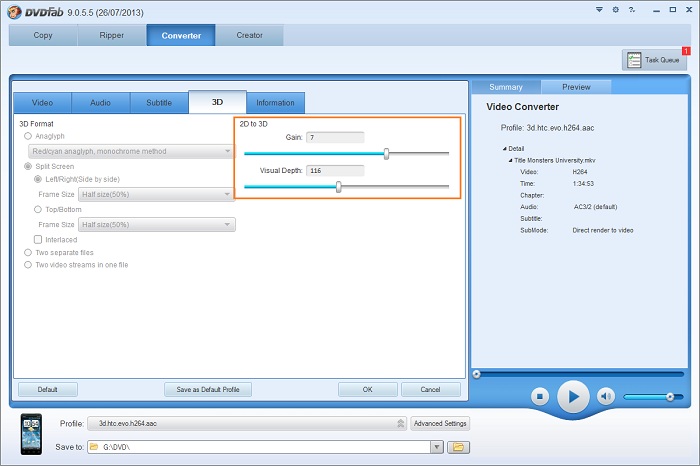Click the Gain value field
Screen dimensions: 700x466
(x=335, y=137)
